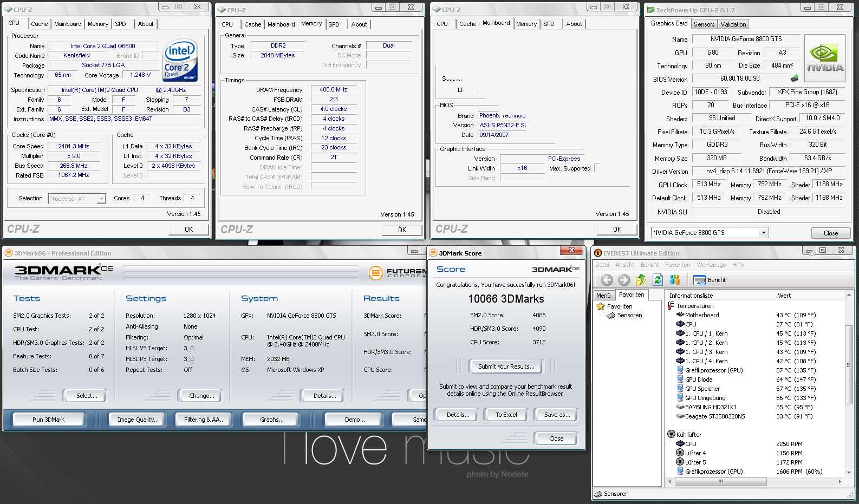859x504 pixels.
Task: Click the Lüfter 5 fan icon
Action: click(x=680, y=462)
